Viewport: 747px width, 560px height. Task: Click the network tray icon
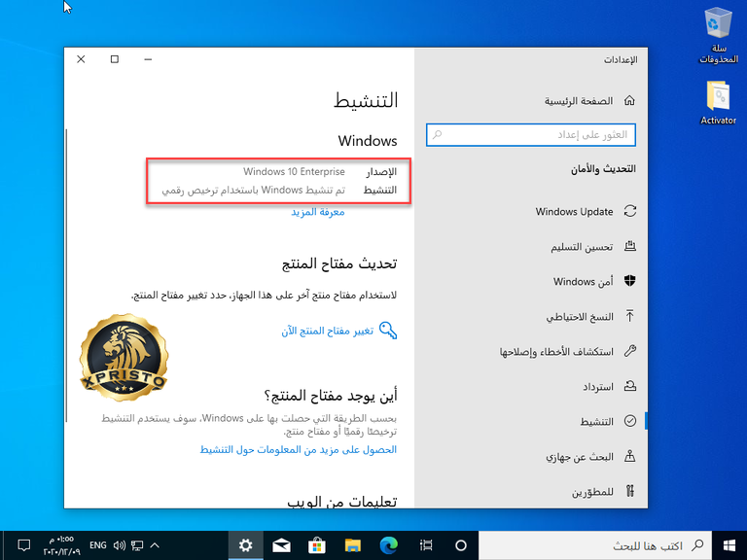click(x=137, y=545)
